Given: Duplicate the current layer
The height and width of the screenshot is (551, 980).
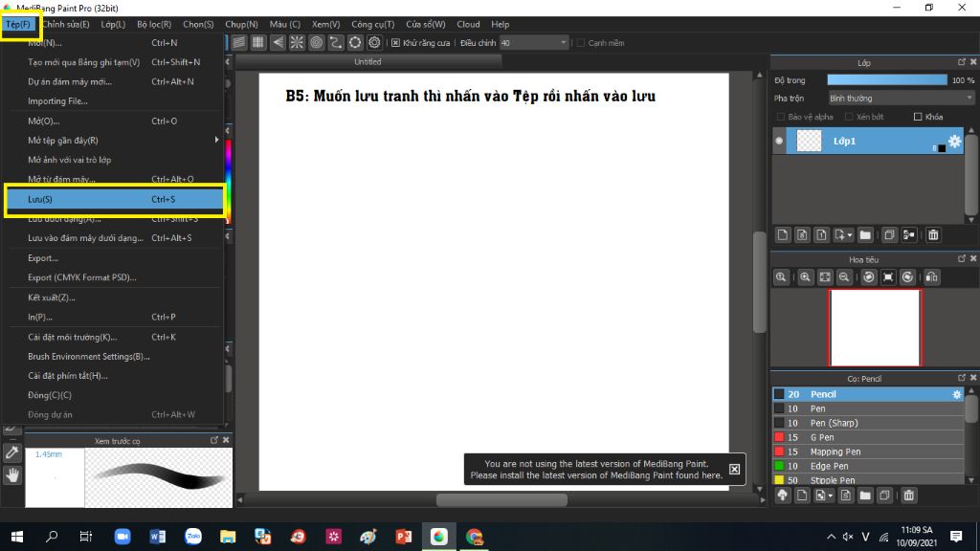Looking at the screenshot, I should [x=889, y=235].
